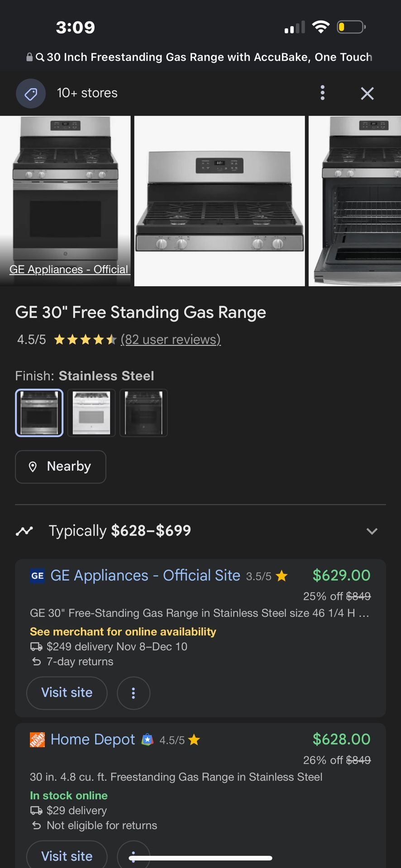Viewport: 401px width, 868px height.
Task: Tap the price trend graph icon
Action: 24,531
